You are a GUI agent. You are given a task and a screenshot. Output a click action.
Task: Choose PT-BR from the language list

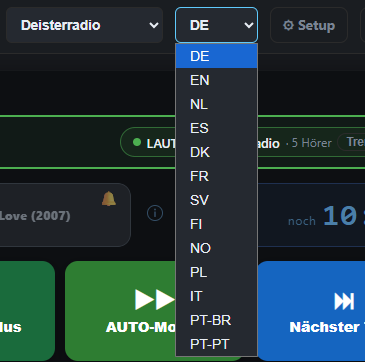[216, 320]
